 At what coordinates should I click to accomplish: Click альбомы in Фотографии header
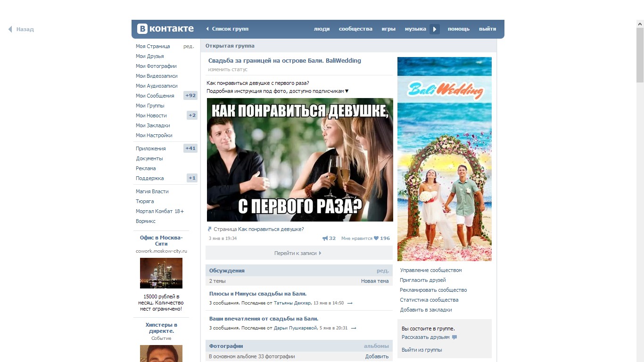376,346
